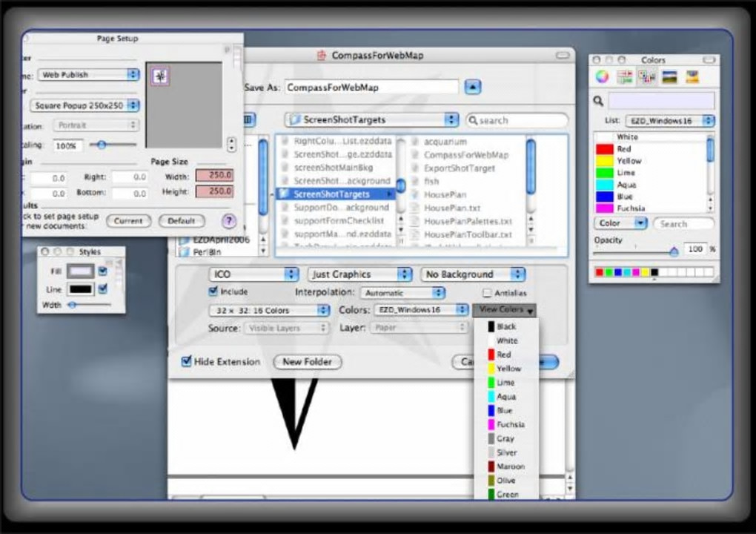Click the Page Size Width field
This screenshot has height=534, width=756.
pyautogui.click(x=214, y=176)
